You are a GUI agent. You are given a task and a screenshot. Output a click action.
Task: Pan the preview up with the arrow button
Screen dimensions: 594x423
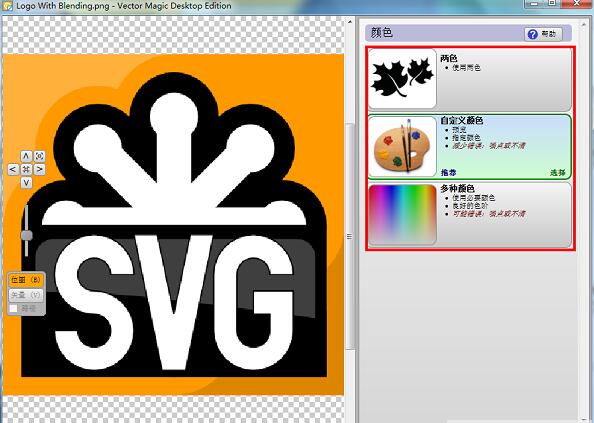click(x=26, y=156)
